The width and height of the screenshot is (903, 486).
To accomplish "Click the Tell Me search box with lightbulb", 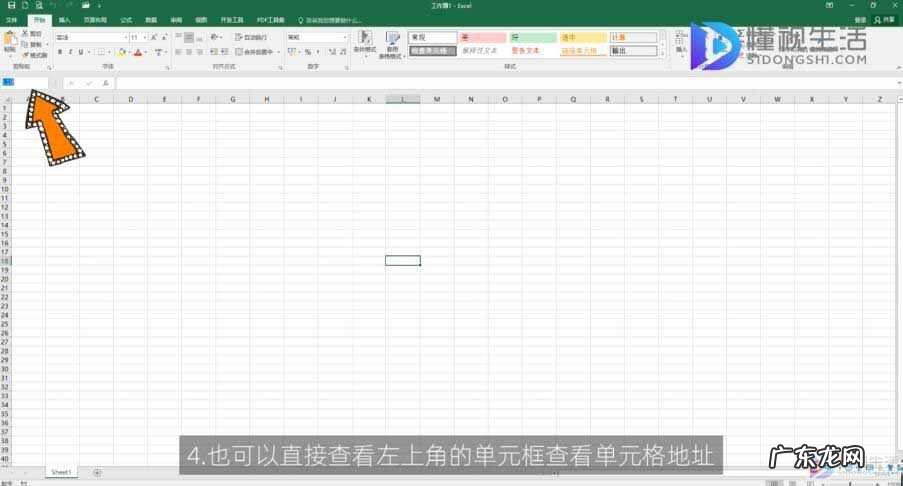I will [329, 20].
